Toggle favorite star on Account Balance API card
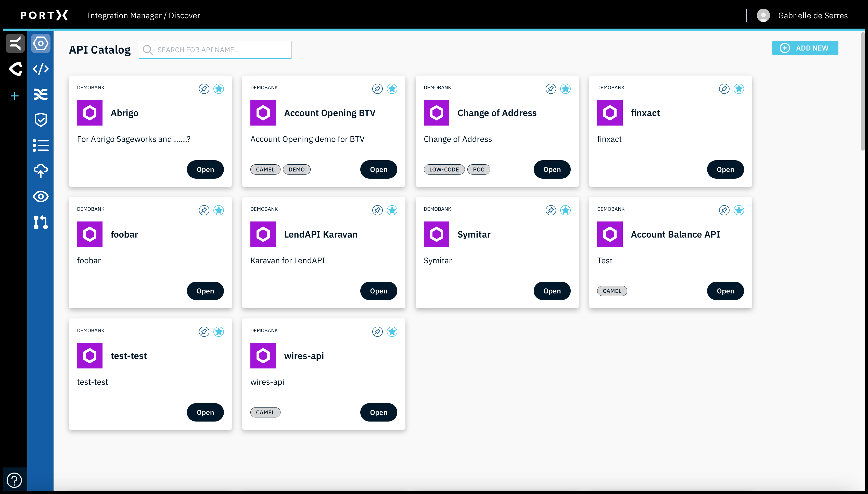This screenshot has width=868, height=494. pyautogui.click(x=739, y=210)
